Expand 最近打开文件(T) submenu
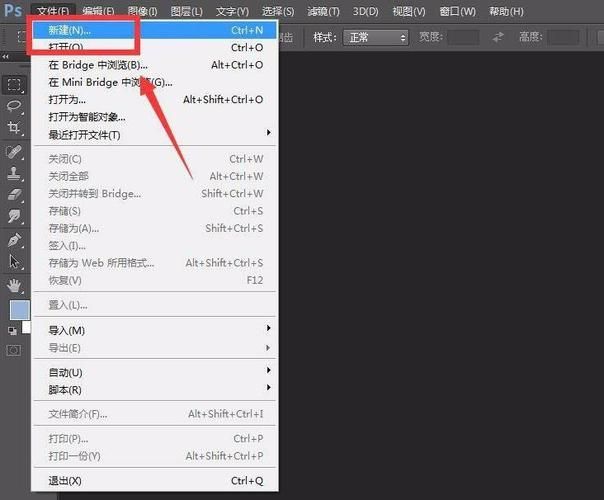 pos(155,134)
